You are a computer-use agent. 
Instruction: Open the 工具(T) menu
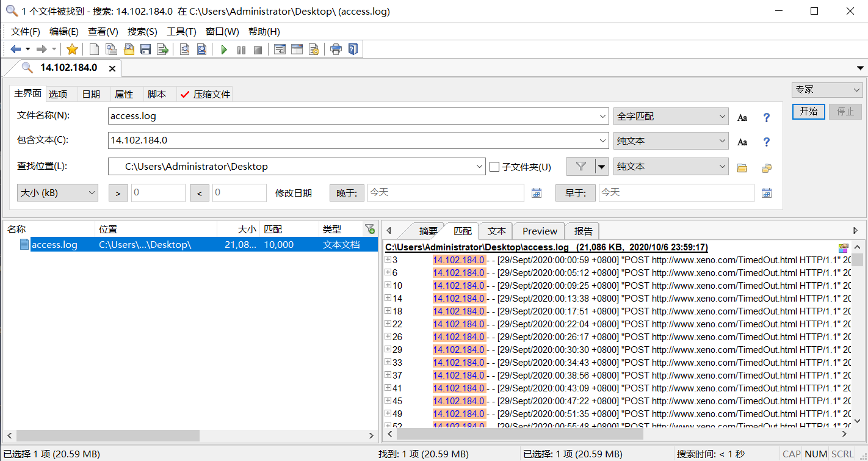[x=182, y=32]
